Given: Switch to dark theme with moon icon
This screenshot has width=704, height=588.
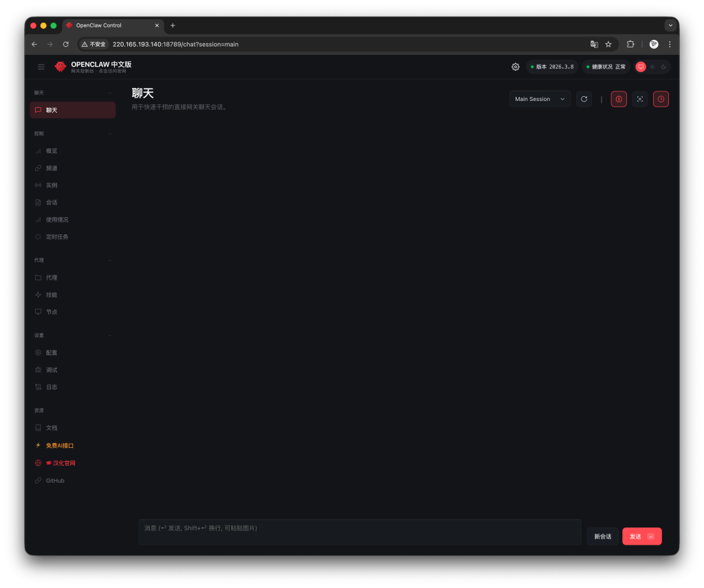Looking at the screenshot, I should click(x=663, y=67).
